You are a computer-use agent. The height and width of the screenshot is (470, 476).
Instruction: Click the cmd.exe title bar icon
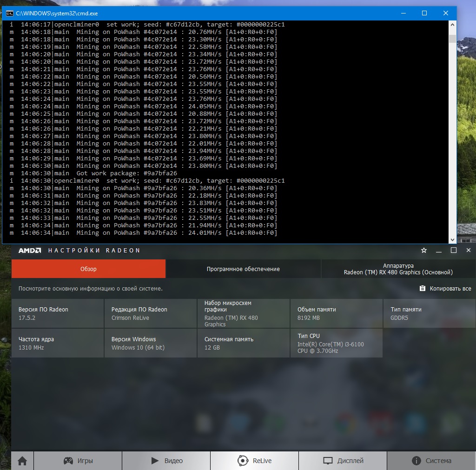pyautogui.click(x=10, y=13)
